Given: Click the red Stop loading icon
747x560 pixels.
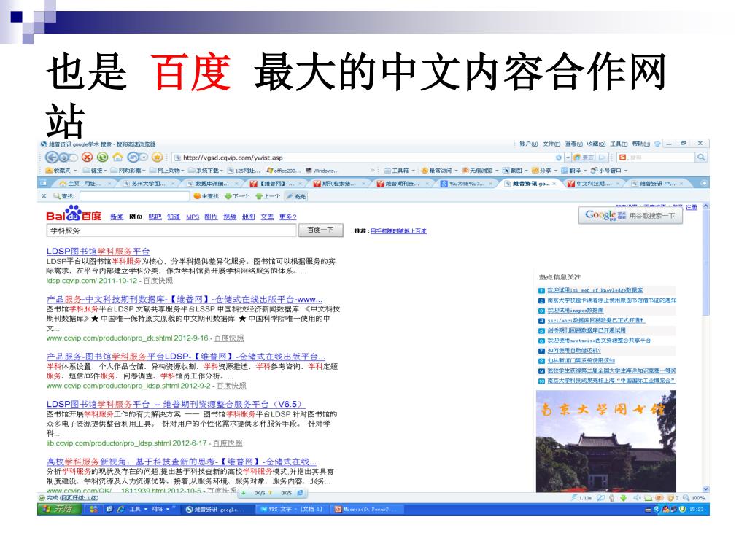Looking at the screenshot, I should (x=87, y=157).
